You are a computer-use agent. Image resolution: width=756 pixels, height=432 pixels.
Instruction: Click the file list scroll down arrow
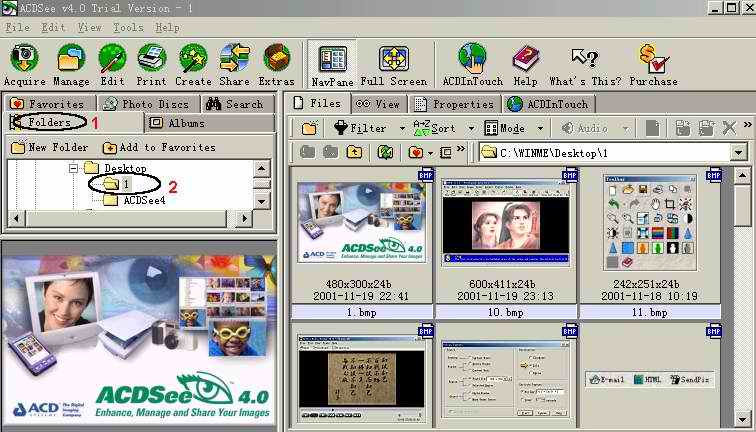pyautogui.click(x=743, y=419)
